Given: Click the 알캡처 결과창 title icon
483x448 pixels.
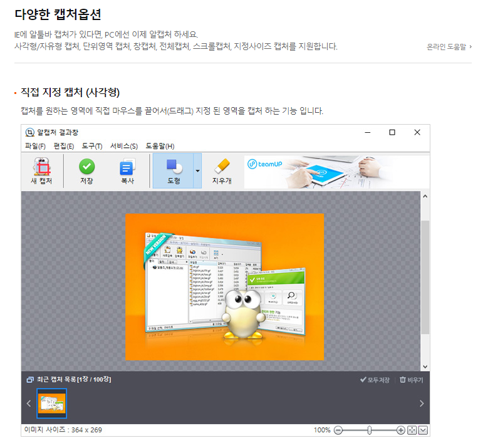Looking at the screenshot, I should pyautogui.click(x=29, y=132).
